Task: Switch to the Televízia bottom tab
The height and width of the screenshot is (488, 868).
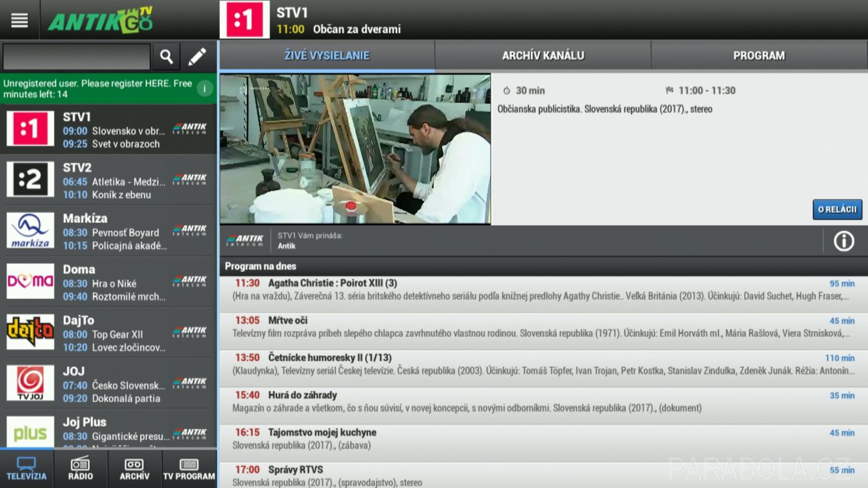Action: click(27, 469)
